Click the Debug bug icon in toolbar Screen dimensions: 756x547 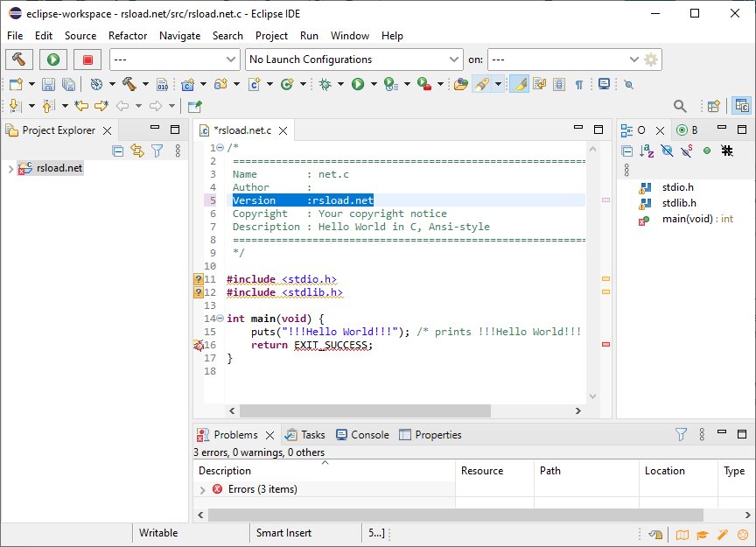pyautogui.click(x=325, y=84)
